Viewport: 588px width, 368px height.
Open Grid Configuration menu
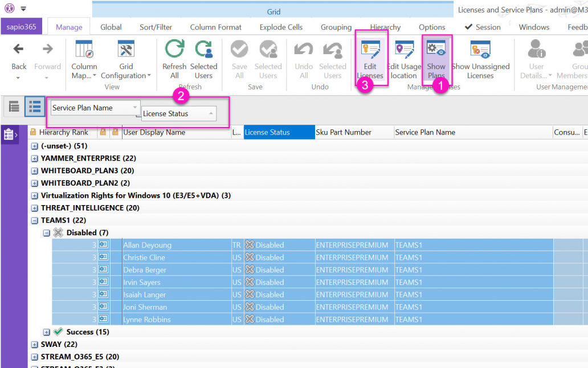[x=126, y=60]
